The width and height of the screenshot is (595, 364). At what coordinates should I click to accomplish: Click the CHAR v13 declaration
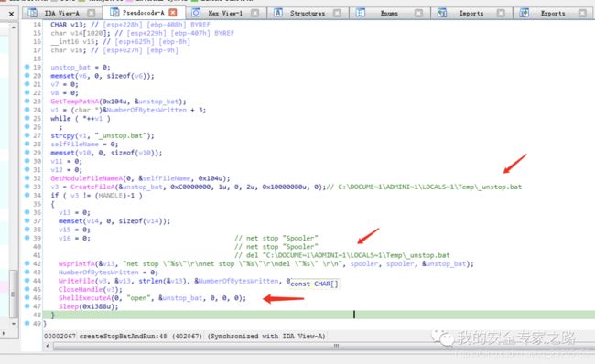pyautogui.click(x=69, y=25)
